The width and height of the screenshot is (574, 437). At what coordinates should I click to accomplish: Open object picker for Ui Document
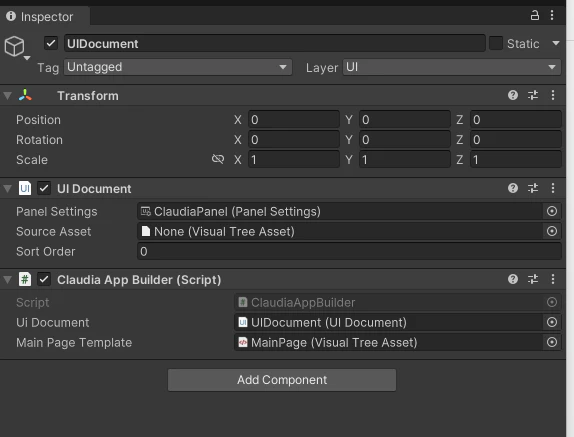552,322
